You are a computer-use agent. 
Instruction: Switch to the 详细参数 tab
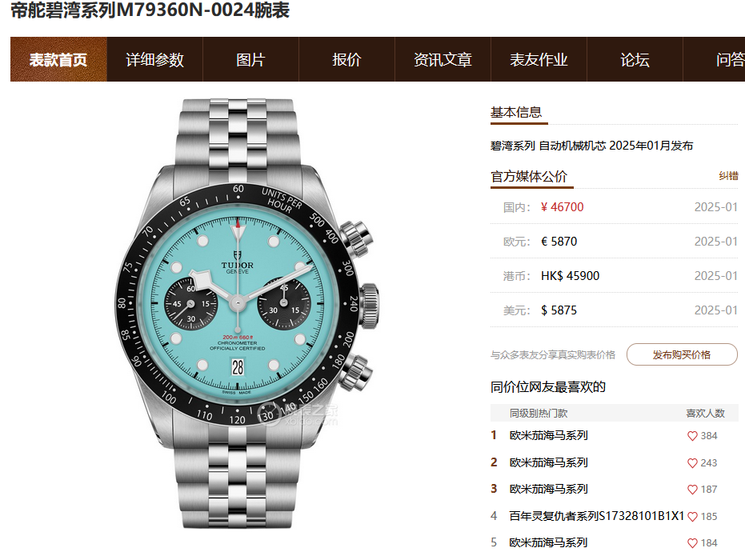[155, 59]
